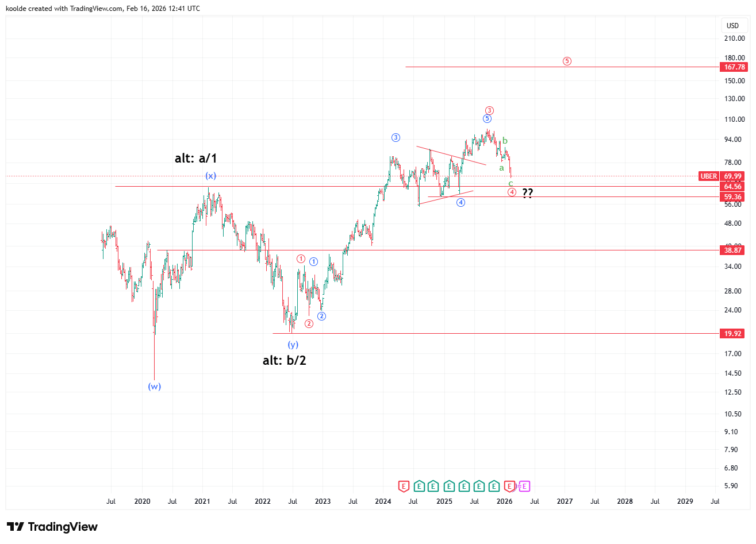
Task: Select the "alt: b/2" text annotation
Action: 284,361
